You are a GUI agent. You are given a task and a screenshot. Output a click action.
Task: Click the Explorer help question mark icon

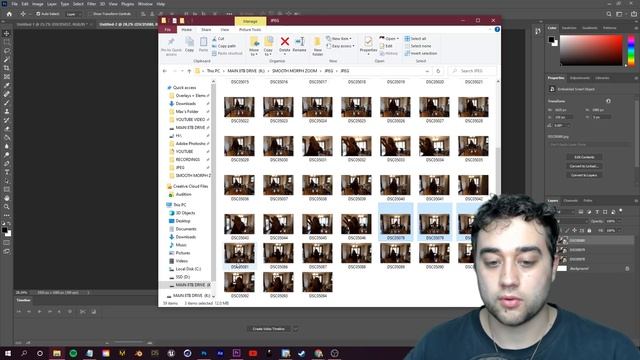click(x=497, y=29)
